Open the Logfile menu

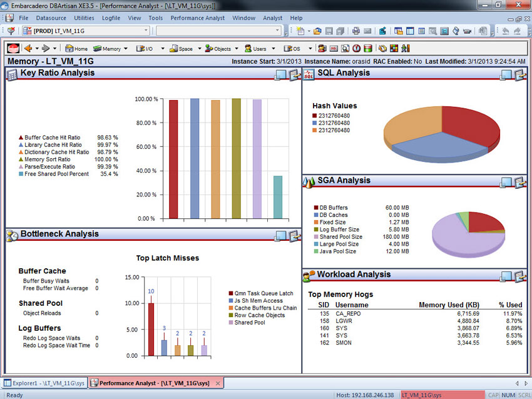point(111,18)
